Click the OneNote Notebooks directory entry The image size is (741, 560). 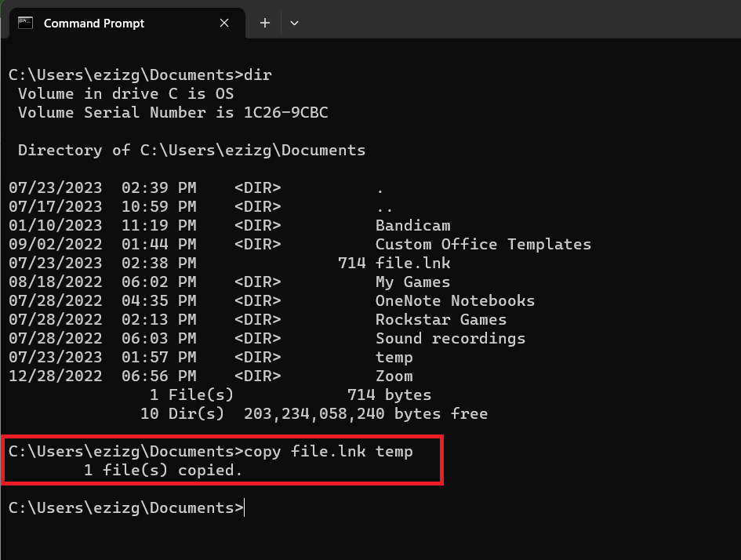pyautogui.click(x=455, y=301)
